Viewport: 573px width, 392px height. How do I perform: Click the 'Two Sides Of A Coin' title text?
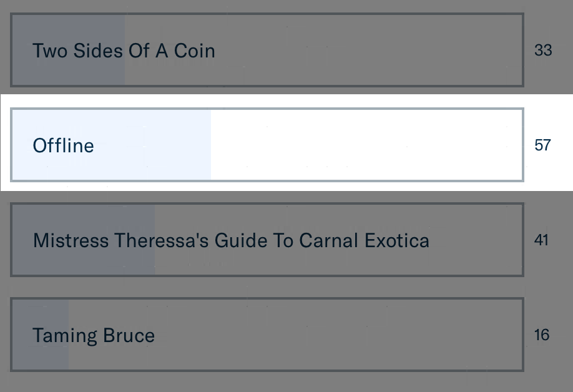(x=124, y=51)
